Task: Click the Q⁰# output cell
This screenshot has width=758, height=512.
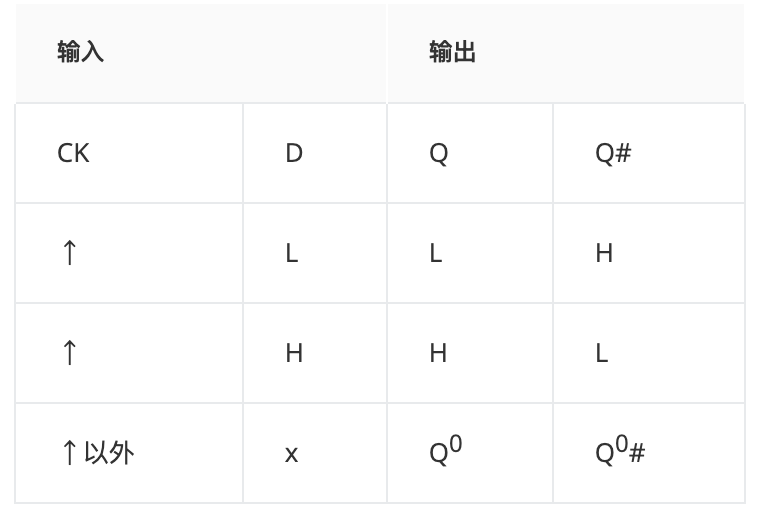Action: coord(649,453)
